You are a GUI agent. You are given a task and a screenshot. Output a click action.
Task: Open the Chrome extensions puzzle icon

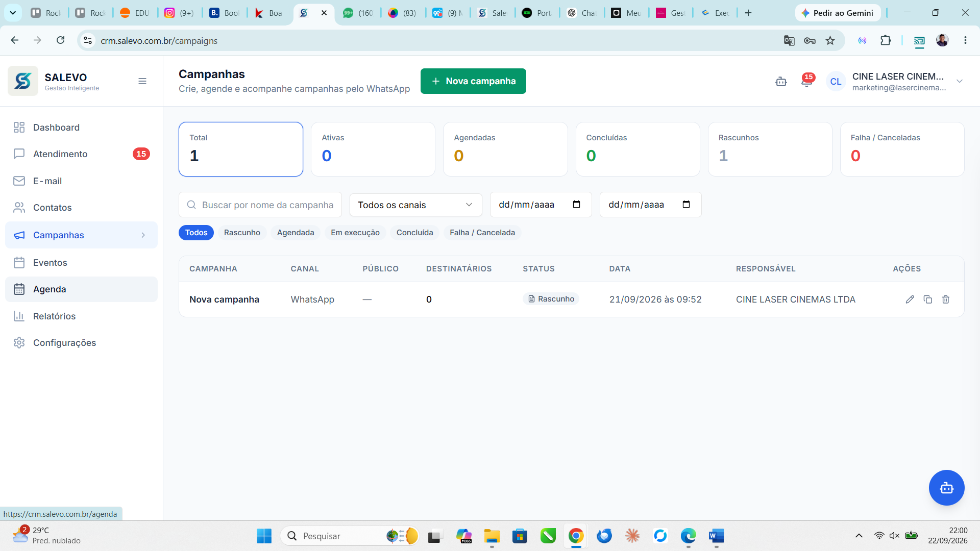[886, 40]
